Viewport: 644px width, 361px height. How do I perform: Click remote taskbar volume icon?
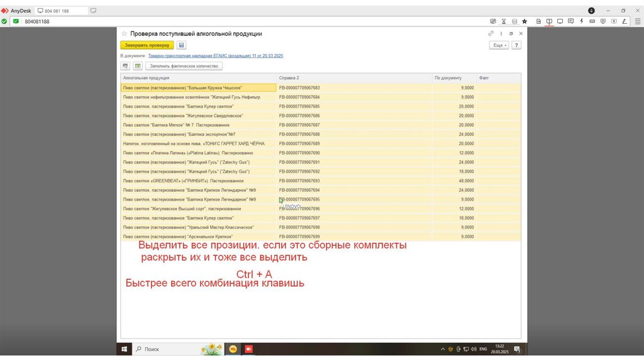[x=474, y=349]
